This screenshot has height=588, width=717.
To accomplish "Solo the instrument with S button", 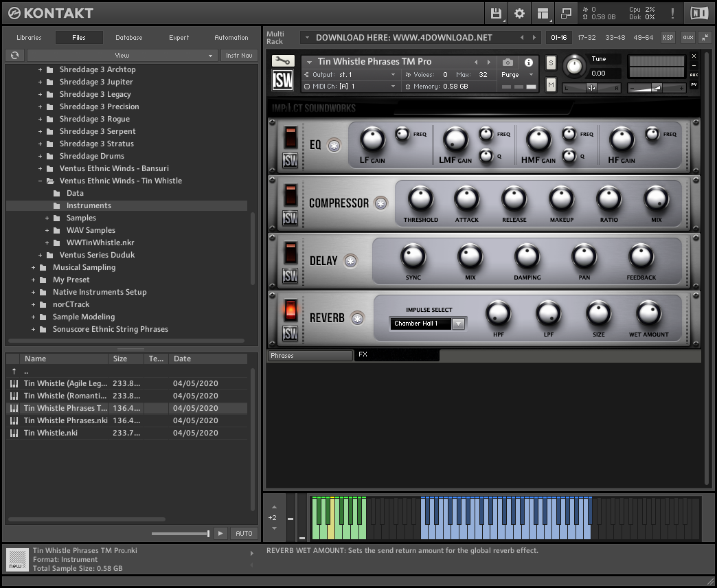I will pyautogui.click(x=551, y=63).
